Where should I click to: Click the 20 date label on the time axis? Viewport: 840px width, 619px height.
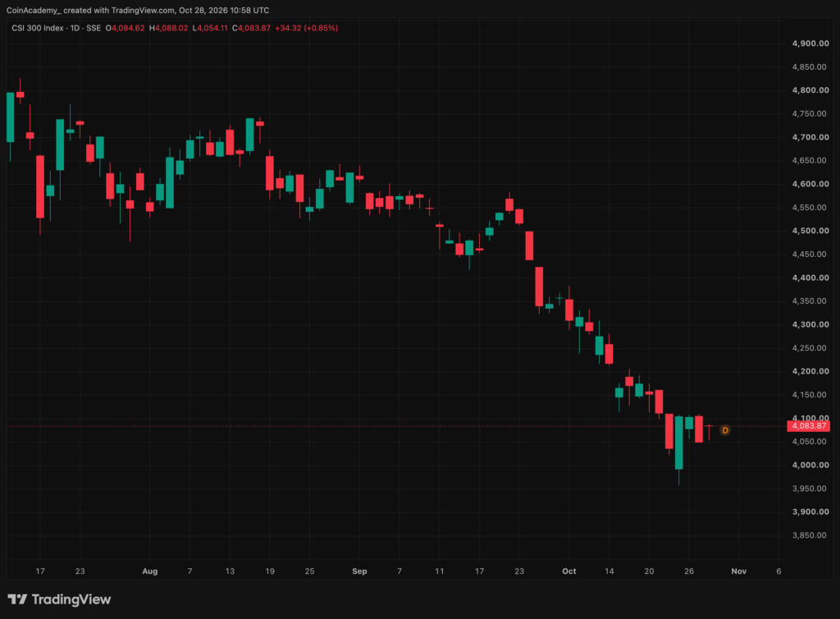pos(649,571)
